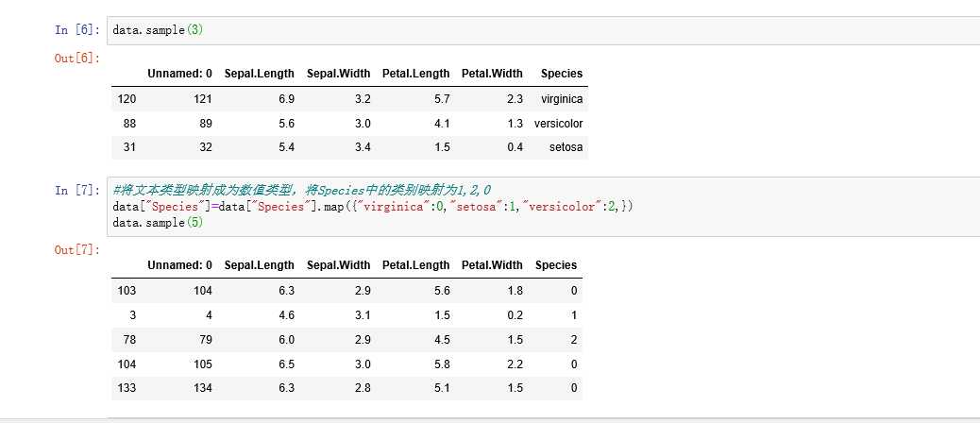Click the setosa species cell
Screen dimensions: 980x423
[x=566, y=147]
